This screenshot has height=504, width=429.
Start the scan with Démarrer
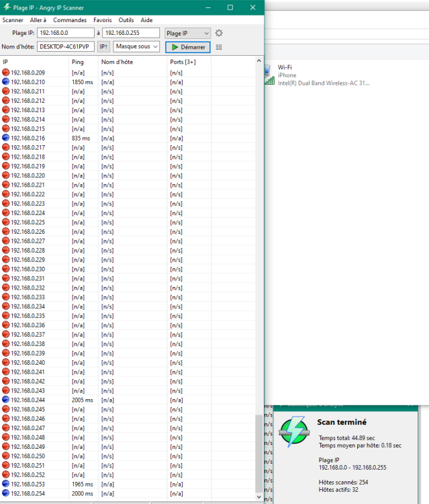(188, 47)
